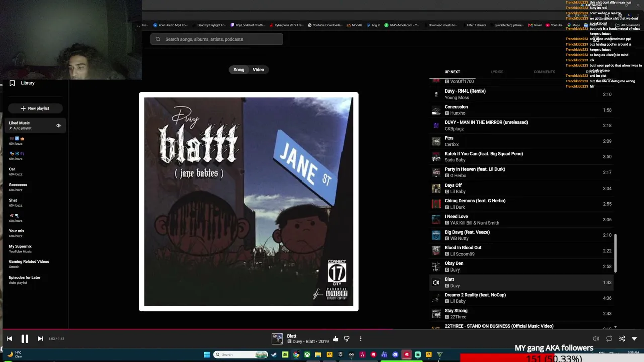Toggle shuffle in player bar
This screenshot has height=362, width=644.
pyautogui.click(x=622, y=339)
